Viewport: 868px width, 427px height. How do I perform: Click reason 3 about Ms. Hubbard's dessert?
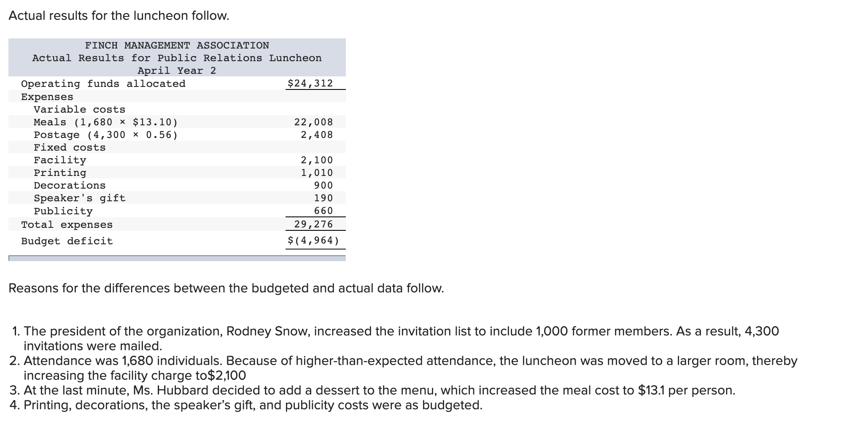(x=372, y=390)
